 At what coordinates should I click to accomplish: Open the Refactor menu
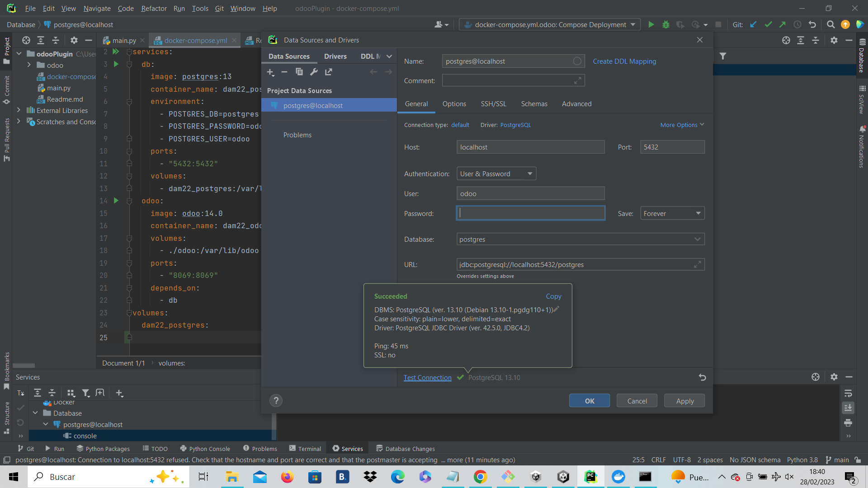(154, 8)
